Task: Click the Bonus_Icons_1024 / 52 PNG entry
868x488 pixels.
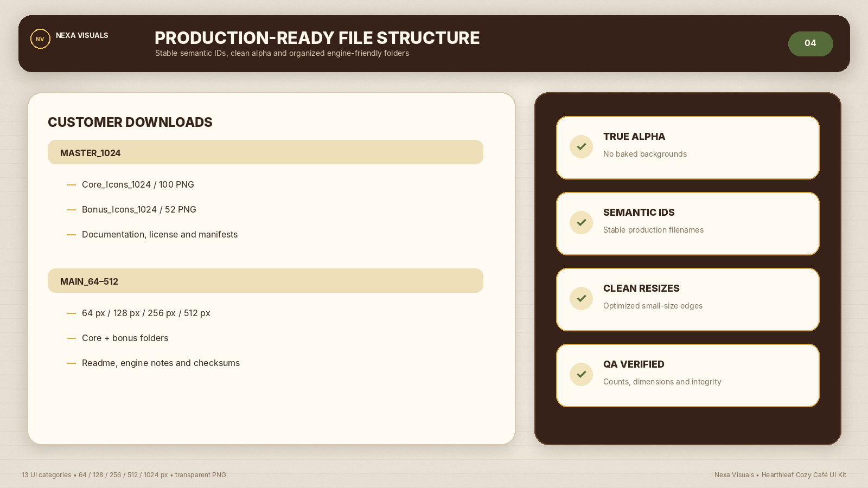Action: coord(139,209)
